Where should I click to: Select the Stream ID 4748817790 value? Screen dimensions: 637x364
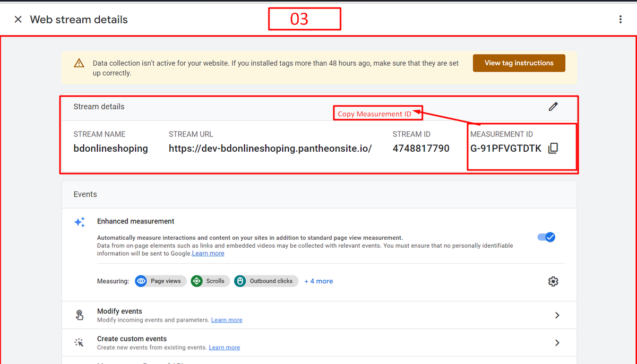pyautogui.click(x=421, y=149)
